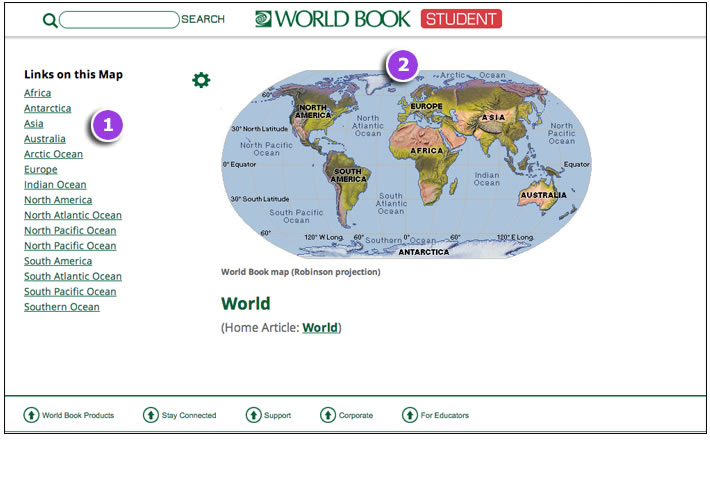Click AUSTRALIA label on the map
Viewport: 710px width, 503px height.
click(543, 195)
